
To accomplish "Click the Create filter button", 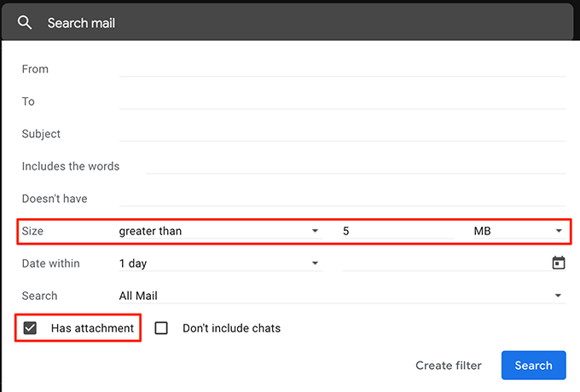I will (449, 366).
